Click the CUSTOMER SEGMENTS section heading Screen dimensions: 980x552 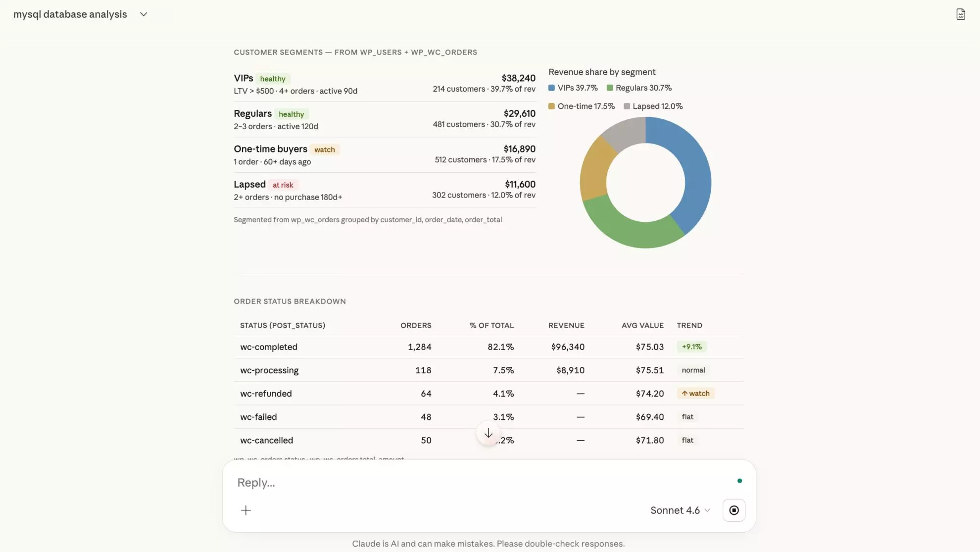355,52
